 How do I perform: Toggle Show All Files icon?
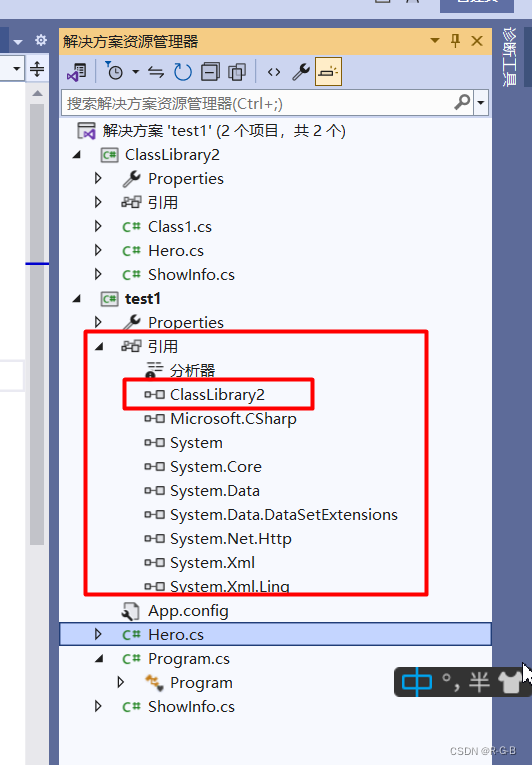click(237, 72)
